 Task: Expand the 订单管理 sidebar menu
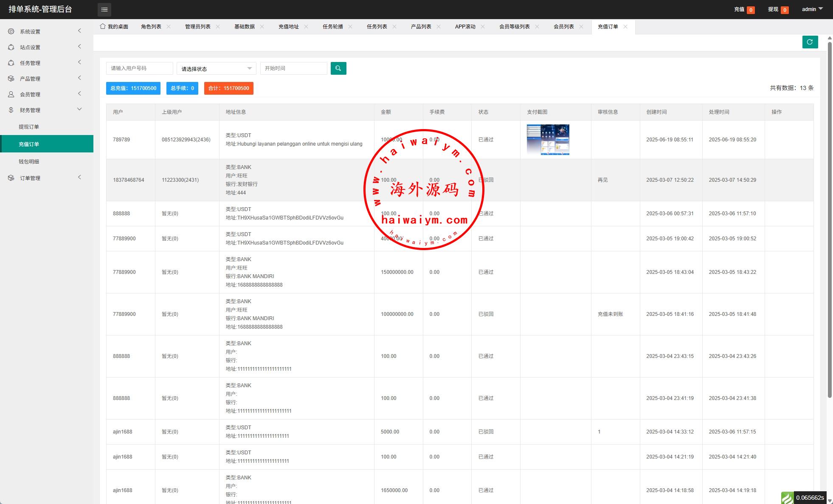pyautogui.click(x=79, y=177)
